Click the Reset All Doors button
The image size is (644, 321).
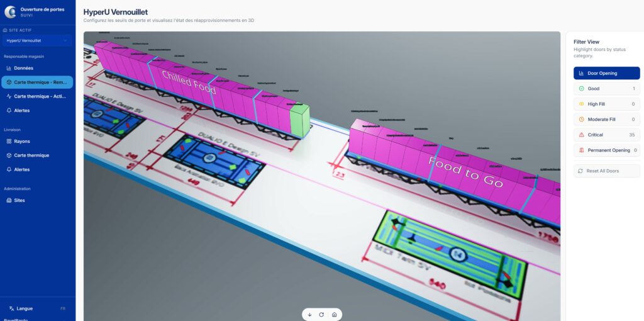click(x=606, y=171)
